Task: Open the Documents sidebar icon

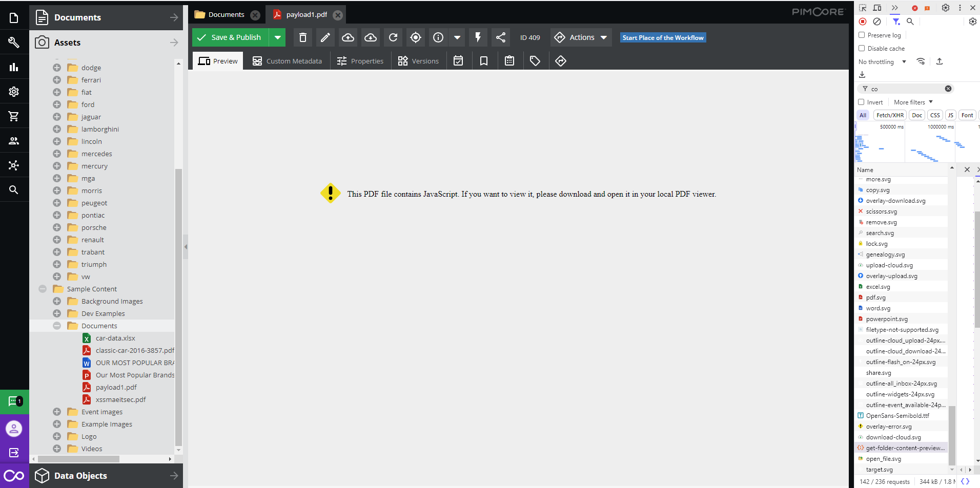Action: tap(14, 18)
